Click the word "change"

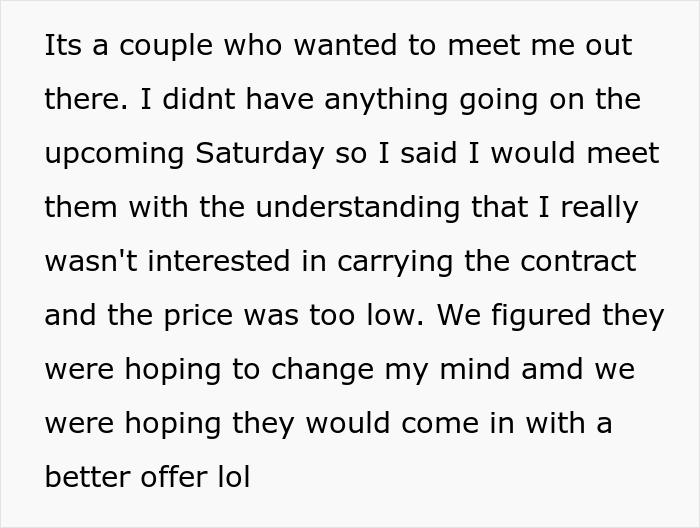(323, 370)
